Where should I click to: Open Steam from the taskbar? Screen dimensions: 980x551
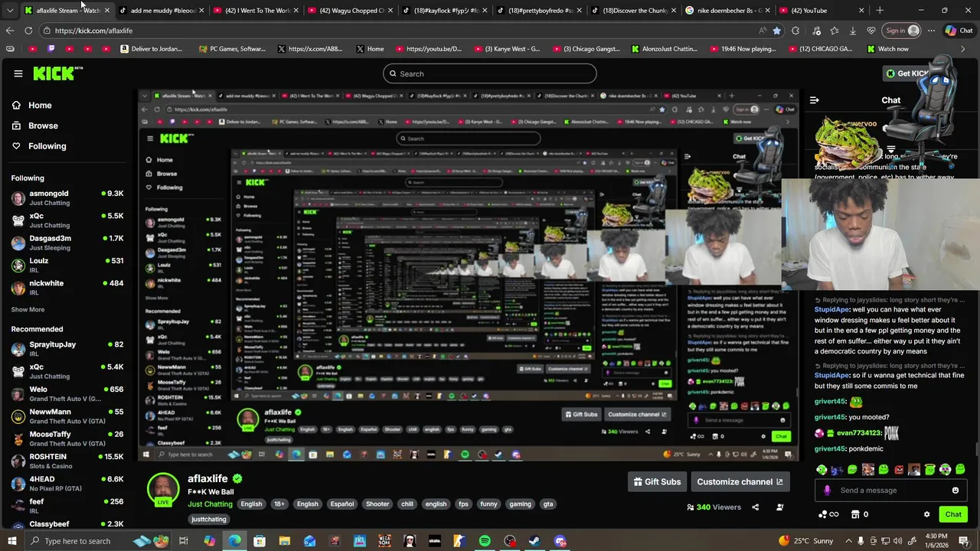[534, 541]
